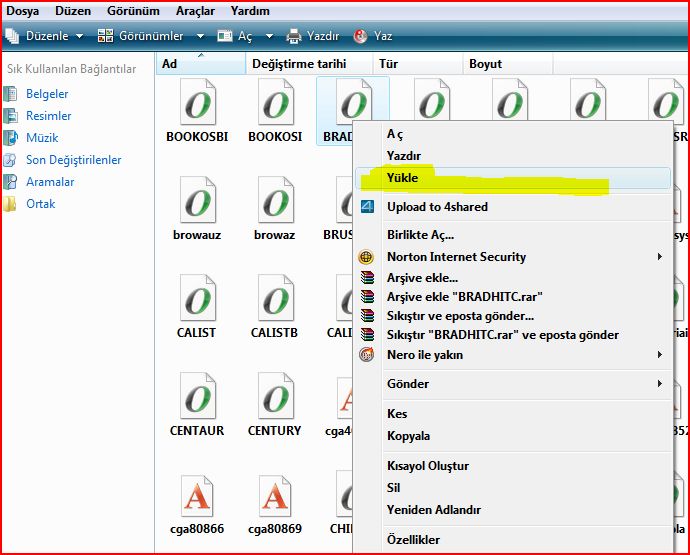The height and width of the screenshot is (555, 690).
Task: Click the Upload to 4shared icon
Action: 367,207
